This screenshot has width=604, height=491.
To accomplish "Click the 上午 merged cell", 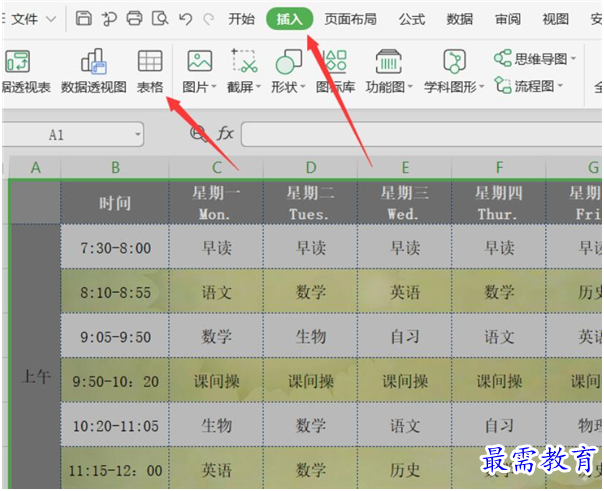I will pyautogui.click(x=35, y=357).
